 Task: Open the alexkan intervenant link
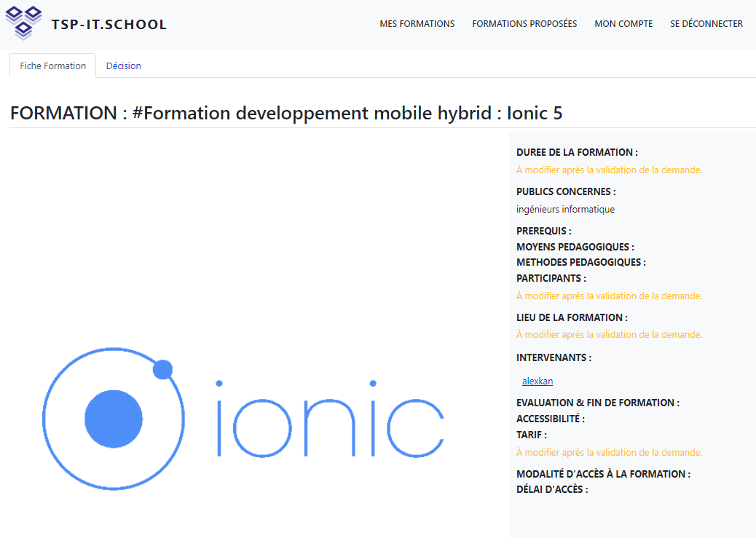pos(538,381)
